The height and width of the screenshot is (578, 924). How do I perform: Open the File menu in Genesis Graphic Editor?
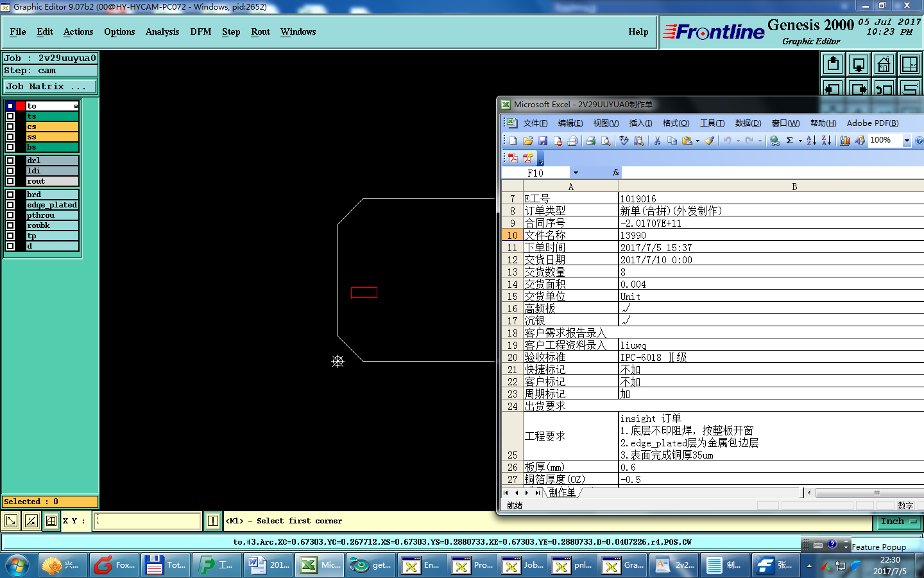tap(18, 31)
